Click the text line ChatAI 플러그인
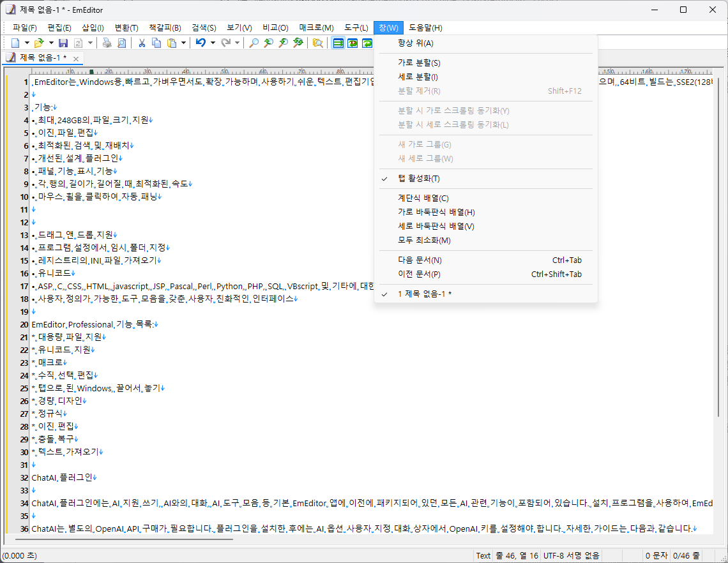The height and width of the screenshot is (563, 728). tap(62, 477)
